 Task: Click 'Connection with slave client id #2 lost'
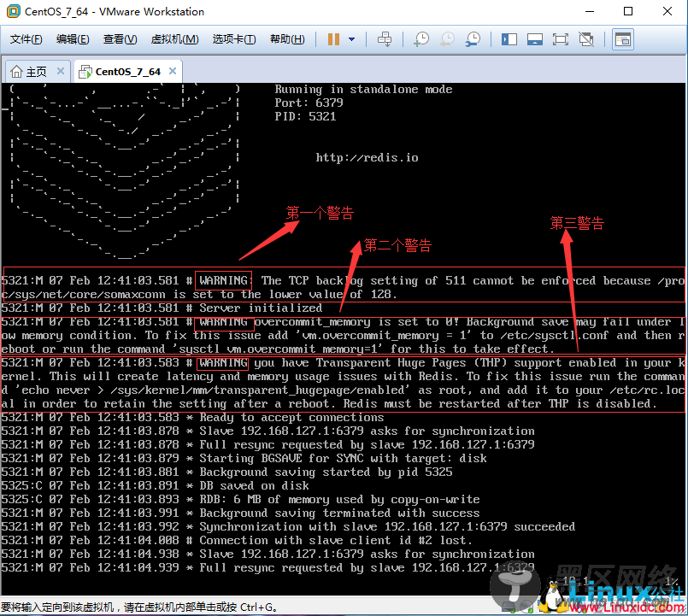click(237, 540)
